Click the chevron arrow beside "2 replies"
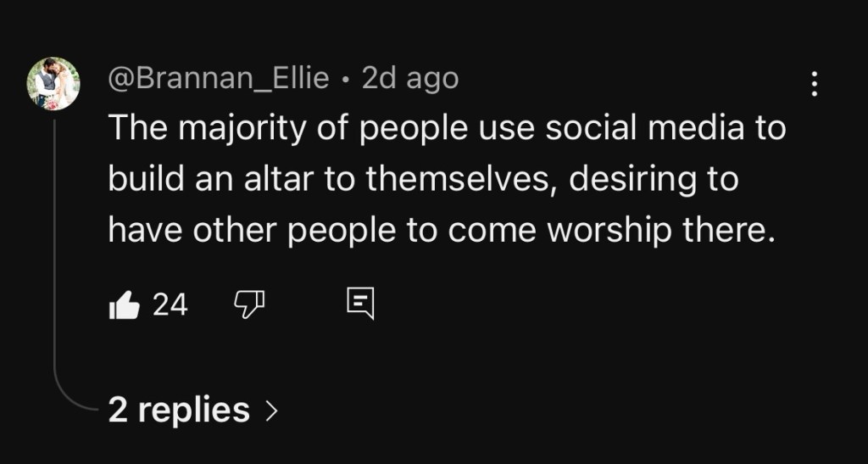This screenshot has height=464, width=868. 271,411
